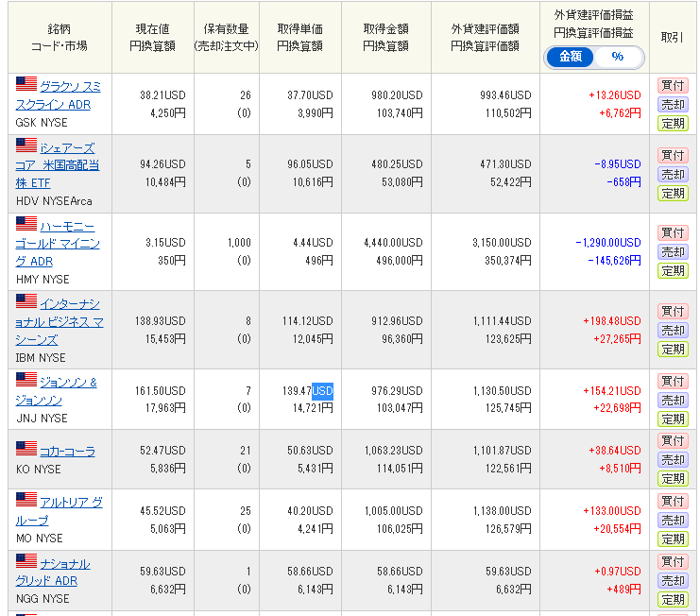Click US flag icon in KO row

click(26, 449)
